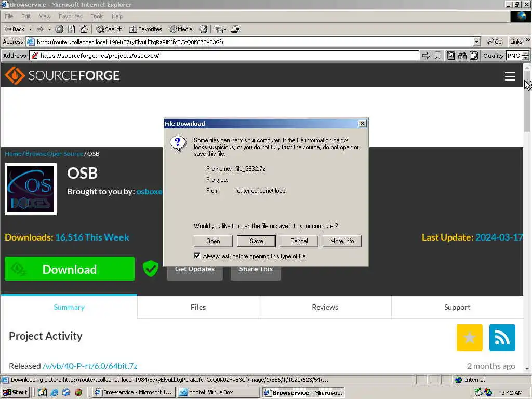Click the Stop loading icon
Viewport: 532px width, 399px height.
(59, 29)
